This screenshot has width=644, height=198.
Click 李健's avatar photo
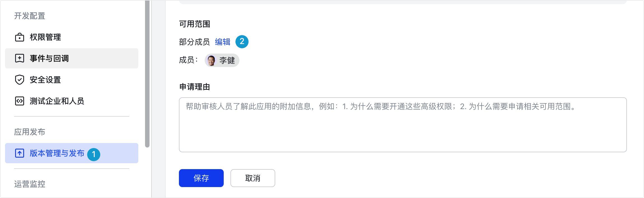tap(211, 60)
